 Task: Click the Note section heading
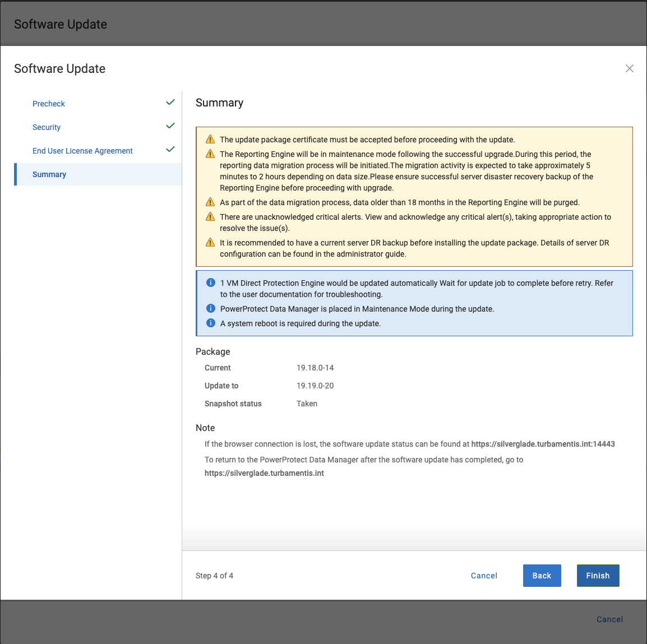coord(205,428)
